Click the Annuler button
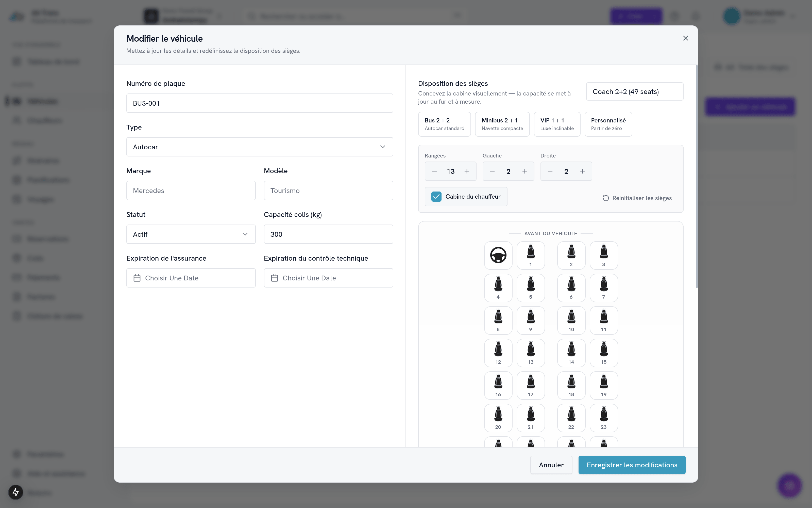 pos(551,465)
